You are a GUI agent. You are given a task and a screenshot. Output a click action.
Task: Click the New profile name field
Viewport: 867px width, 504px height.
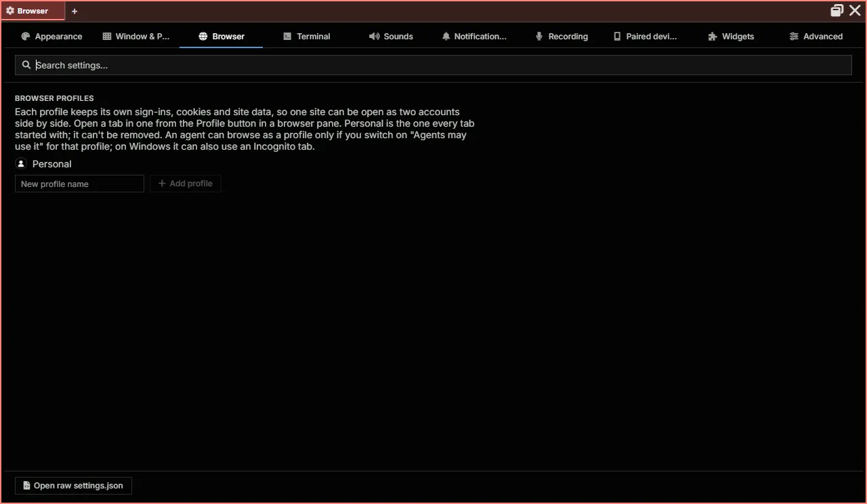point(79,184)
